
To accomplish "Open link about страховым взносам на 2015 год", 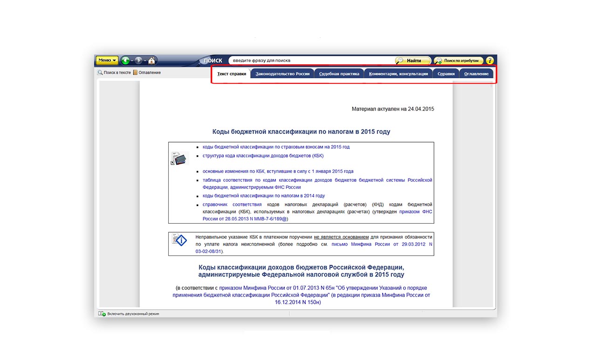I will coord(276,147).
